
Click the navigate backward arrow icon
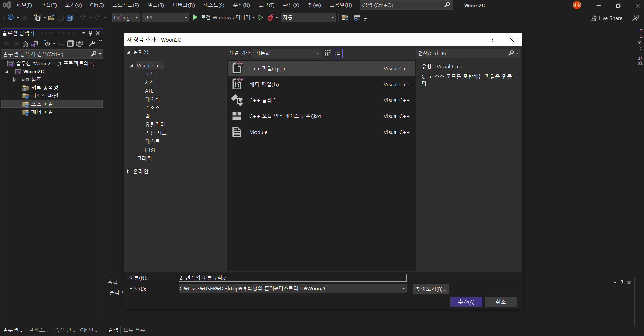10,18
